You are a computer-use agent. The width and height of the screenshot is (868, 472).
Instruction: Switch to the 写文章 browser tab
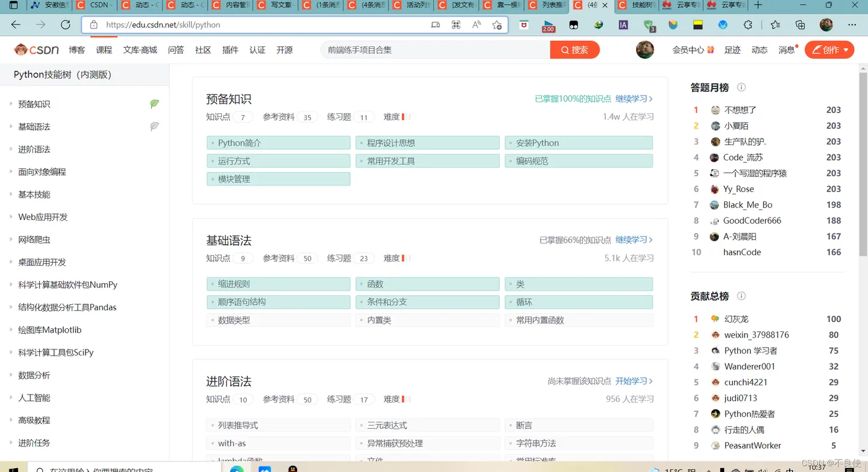point(275,6)
